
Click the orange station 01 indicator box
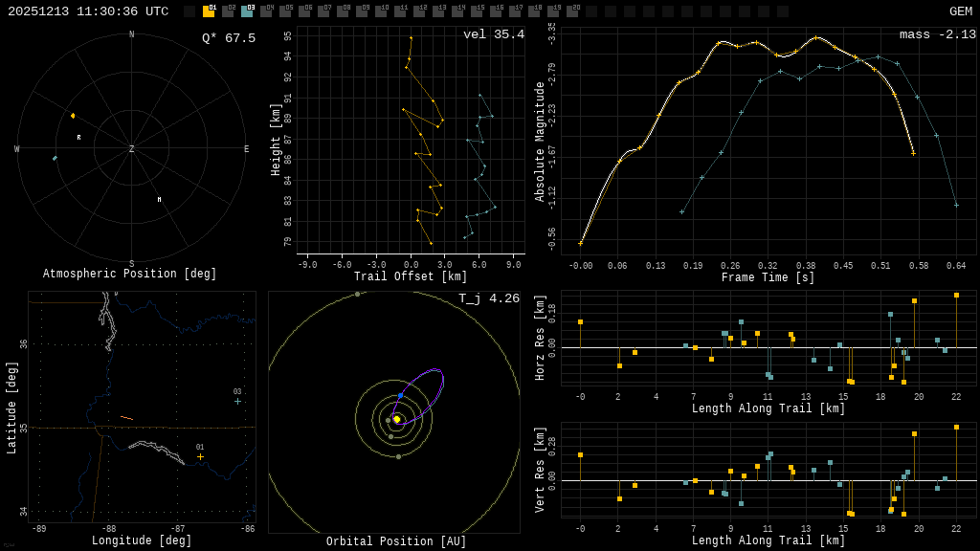click(209, 11)
